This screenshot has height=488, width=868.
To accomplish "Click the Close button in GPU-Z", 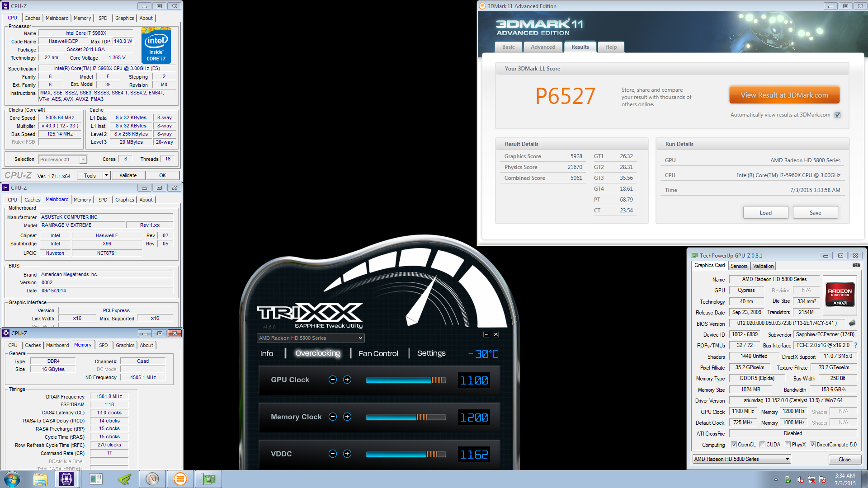I will [844, 460].
